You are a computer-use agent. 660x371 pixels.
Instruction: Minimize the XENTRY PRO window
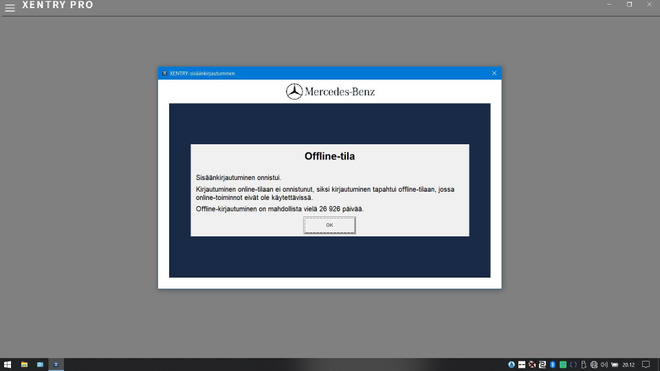tap(609, 5)
